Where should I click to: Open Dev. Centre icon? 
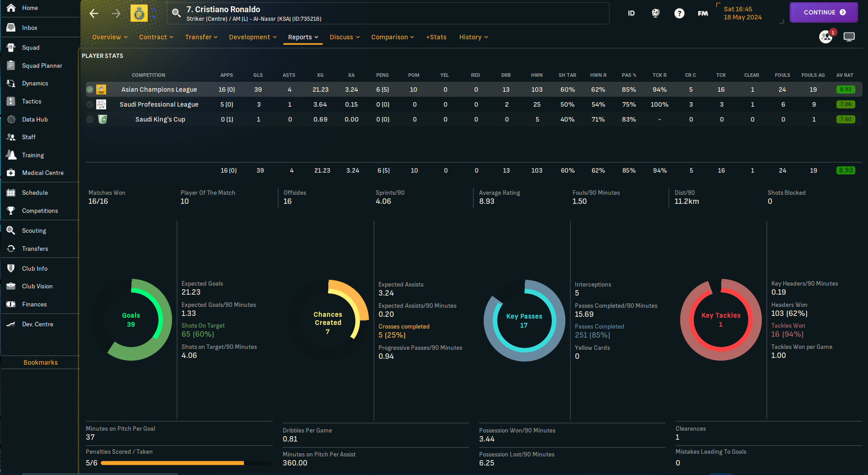pyautogui.click(x=11, y=324)
